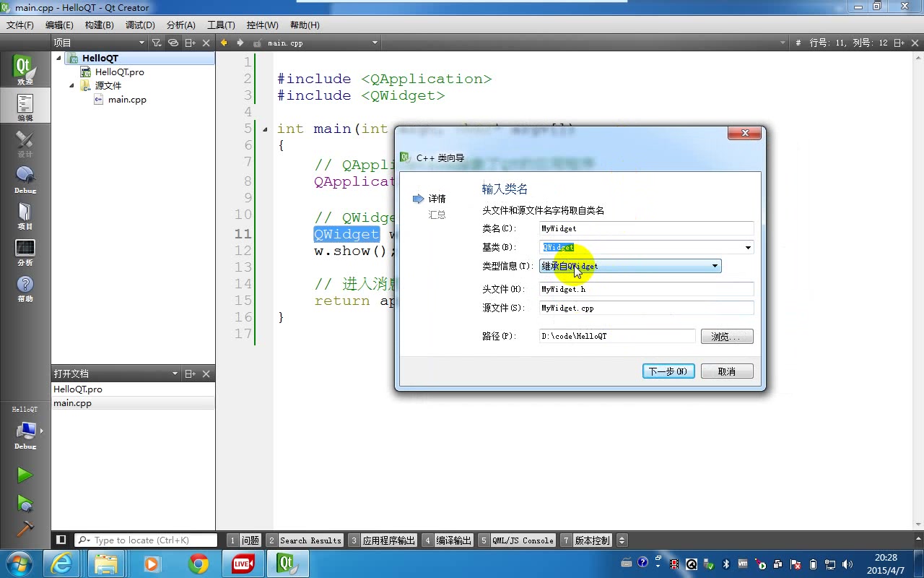The height and width of the screenshot is (578, 924).
Task: Focus the Type to locate search box
Action: click(146, 540)
